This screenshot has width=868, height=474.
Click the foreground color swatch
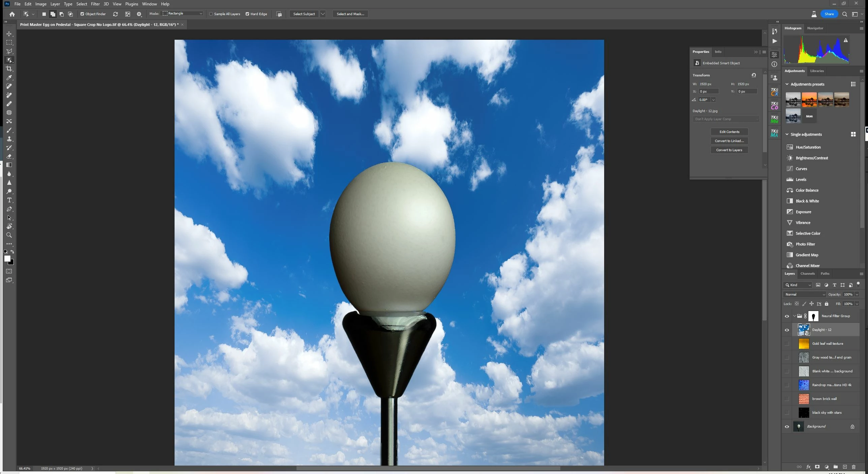pyautogui.click(x=7, y=258)
